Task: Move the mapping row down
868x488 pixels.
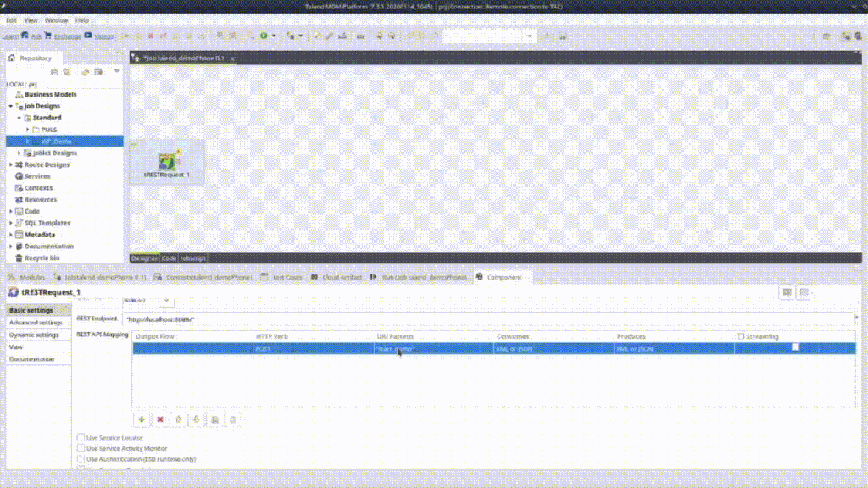Action: [x=197, y=420]
